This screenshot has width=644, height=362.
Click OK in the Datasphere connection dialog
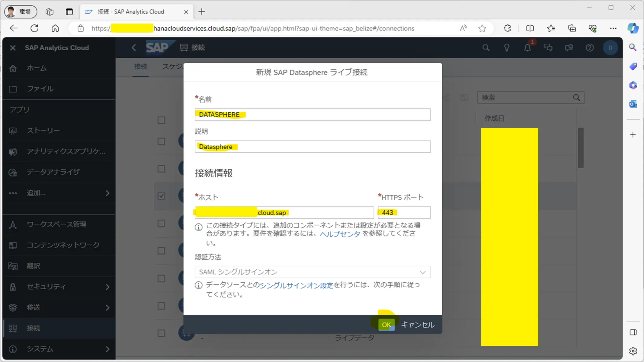click(386, 325)
